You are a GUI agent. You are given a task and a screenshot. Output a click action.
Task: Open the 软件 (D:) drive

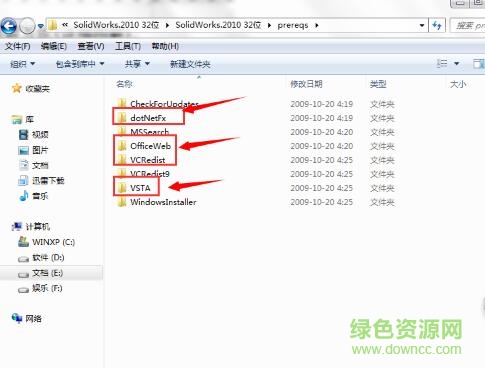[x=41, y=258]
